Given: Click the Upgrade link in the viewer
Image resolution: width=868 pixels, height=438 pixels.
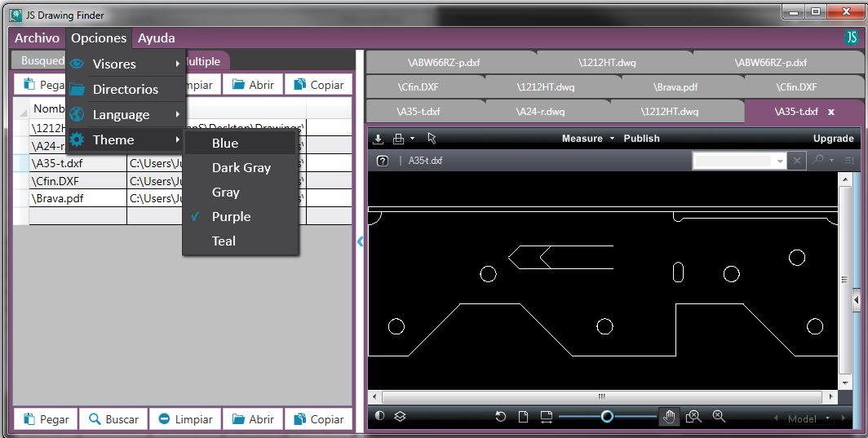Looking at the screenshot, I should [x=833, y=139].
